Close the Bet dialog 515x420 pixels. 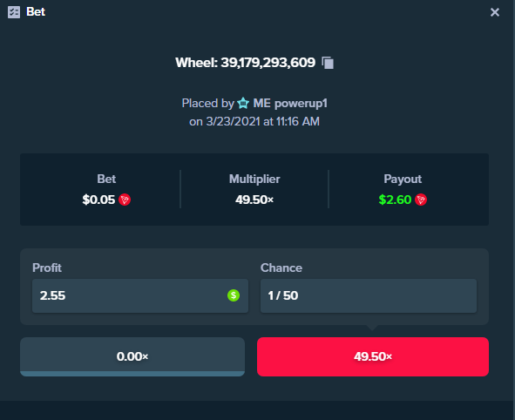tap(495, 12)
